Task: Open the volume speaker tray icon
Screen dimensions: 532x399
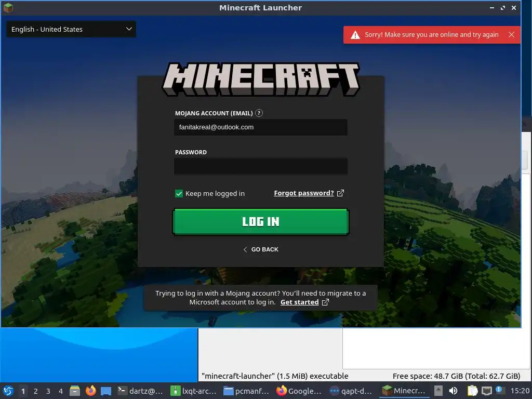Action: click(453, 391)
